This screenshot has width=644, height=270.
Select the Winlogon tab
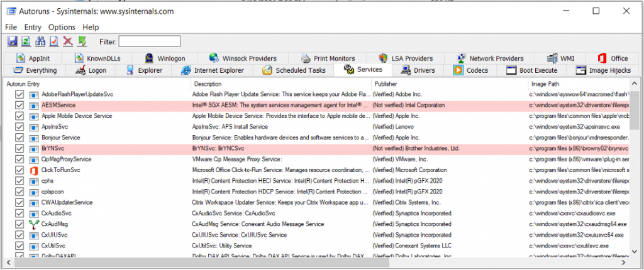[165, 58]
